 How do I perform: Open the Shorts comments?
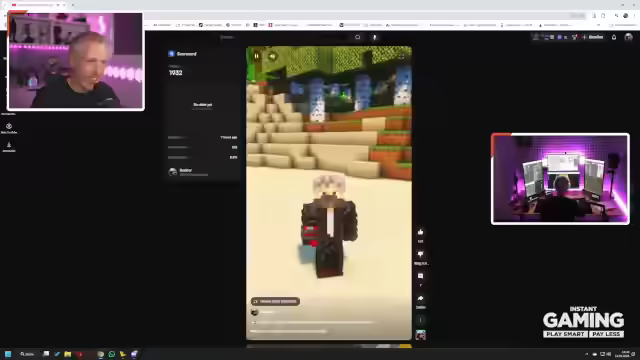click(x=420, y=276)
